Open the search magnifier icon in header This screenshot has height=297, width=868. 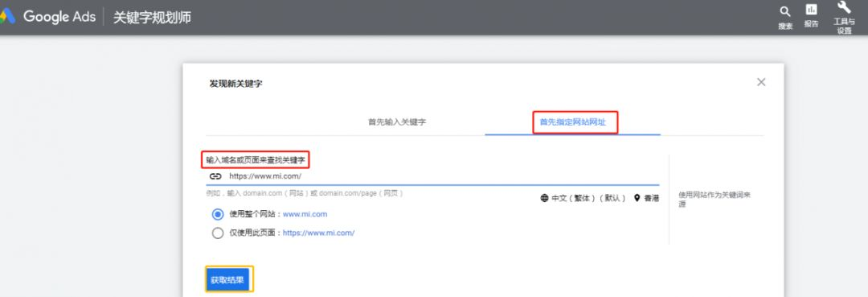[x=785, y=11]
